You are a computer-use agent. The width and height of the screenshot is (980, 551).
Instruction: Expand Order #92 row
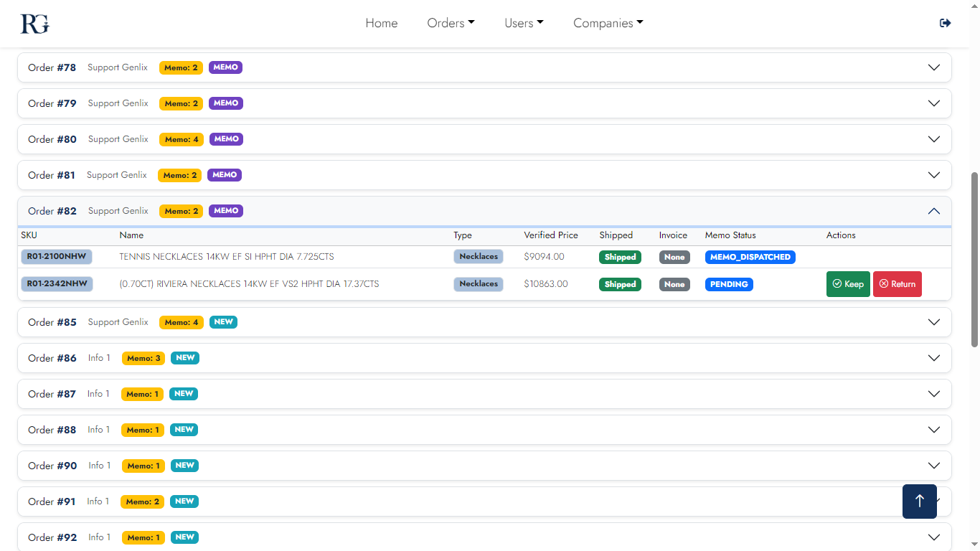[933, 537]
